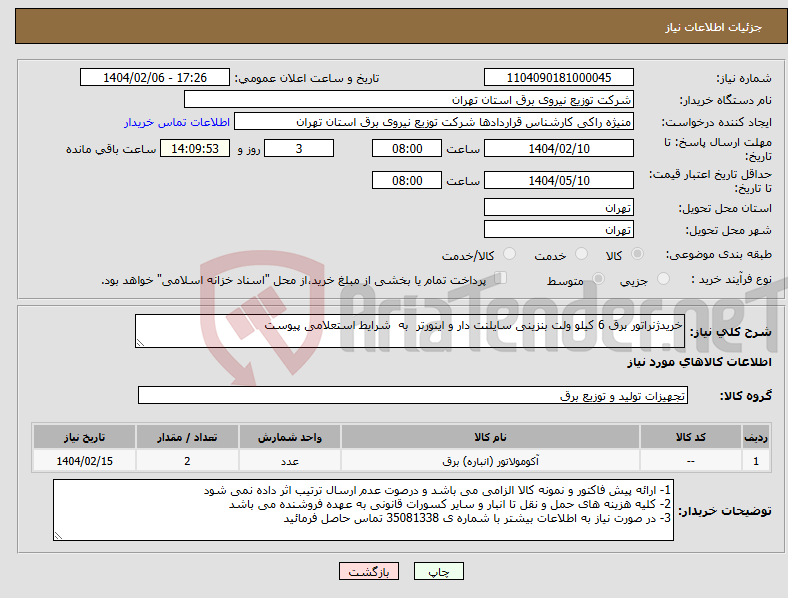Select the خدمت radio button
Screen dimensions: 788x598
pos(581,254)
